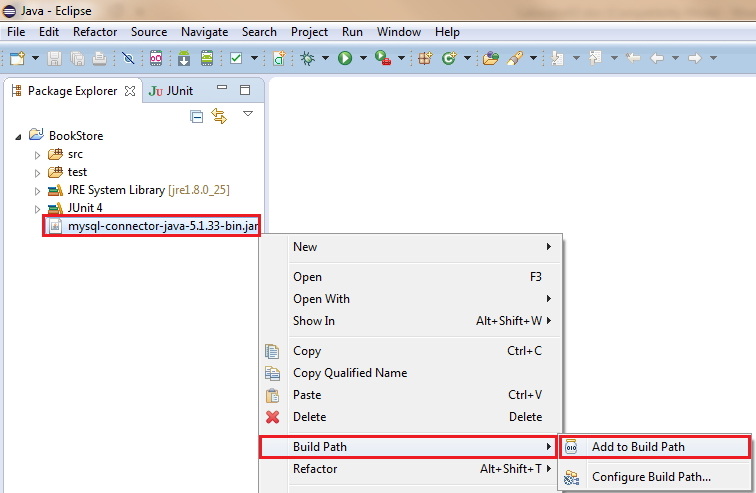Image resolution: width=756 pixels, height=493 pixels.
Task: Click the Previous Annotation icon
Action: [595, 58]
